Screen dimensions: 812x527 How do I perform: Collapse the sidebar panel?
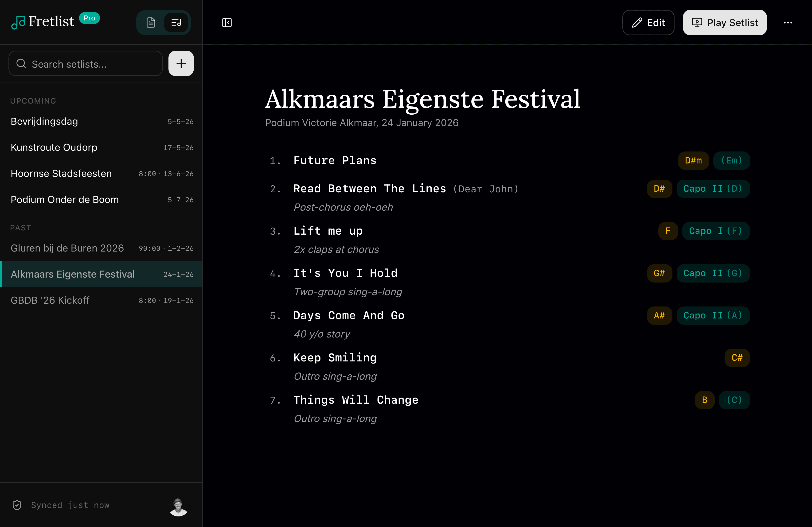coord(227,23)
